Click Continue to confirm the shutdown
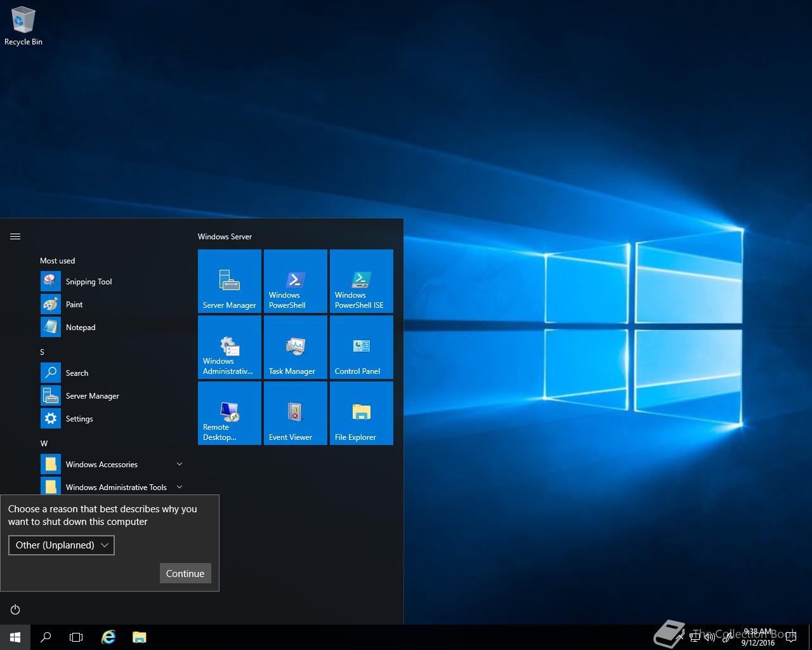This screenshot has width=812, height=650. (x=185, y=573)
